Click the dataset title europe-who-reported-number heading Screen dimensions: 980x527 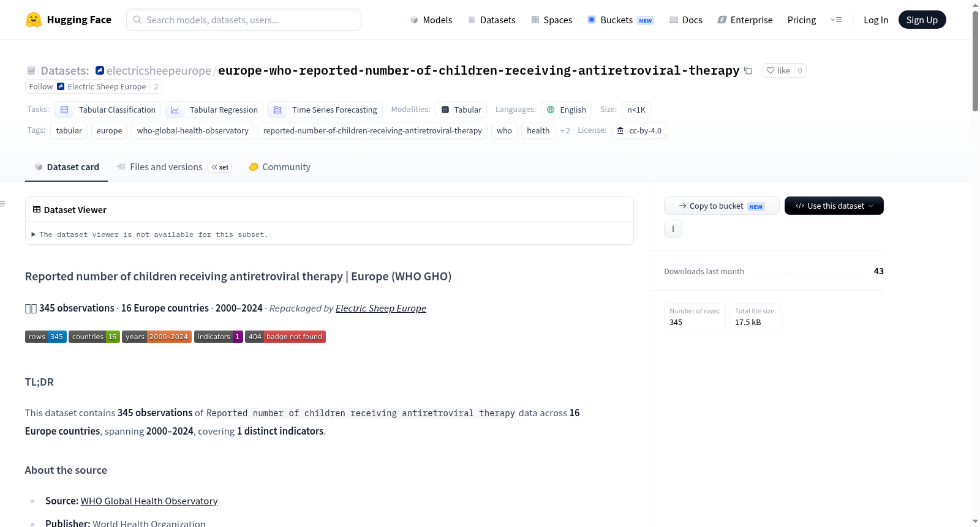[478, 70]
